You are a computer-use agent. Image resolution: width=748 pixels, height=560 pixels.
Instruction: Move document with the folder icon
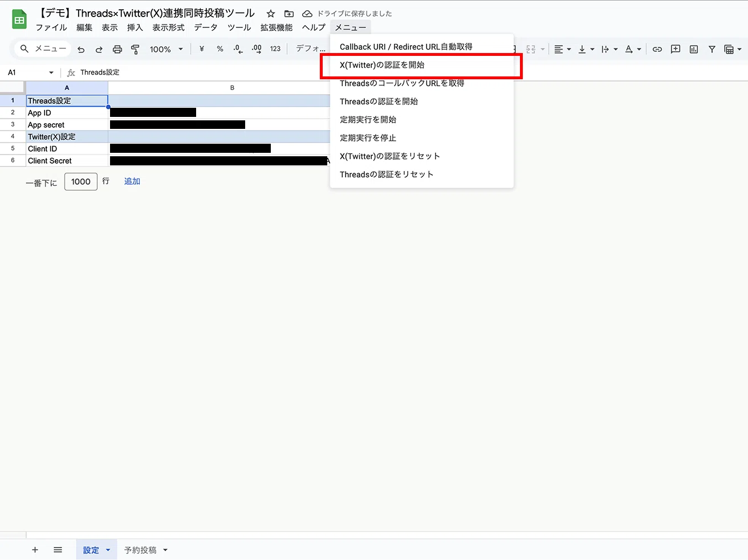tap(289, 14)
